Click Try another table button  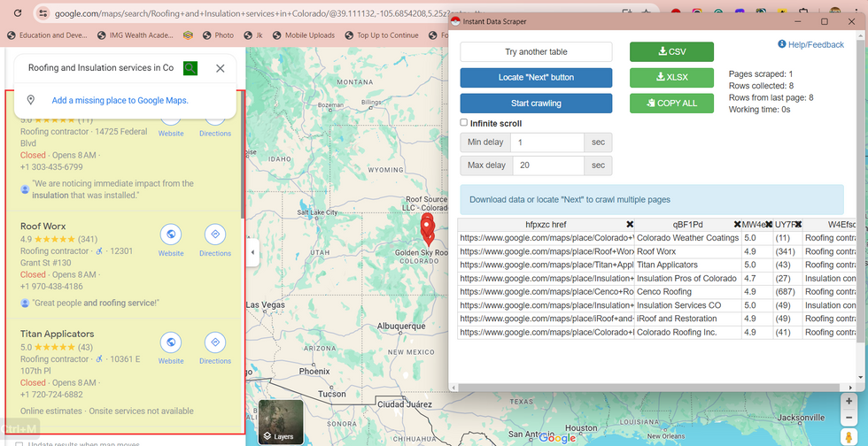[x=536, y=51]
